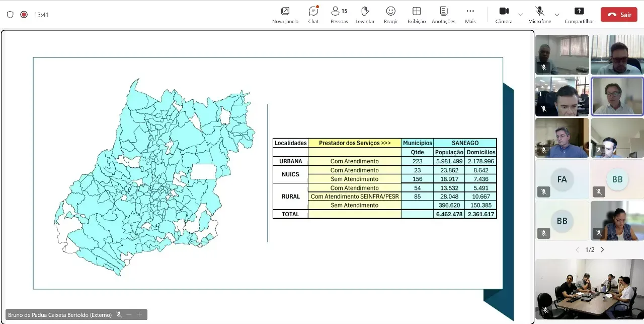The width and height of the screenshot is (644, 324).
Task: Raise hand with Levantar icon
Action: (365, 15)
